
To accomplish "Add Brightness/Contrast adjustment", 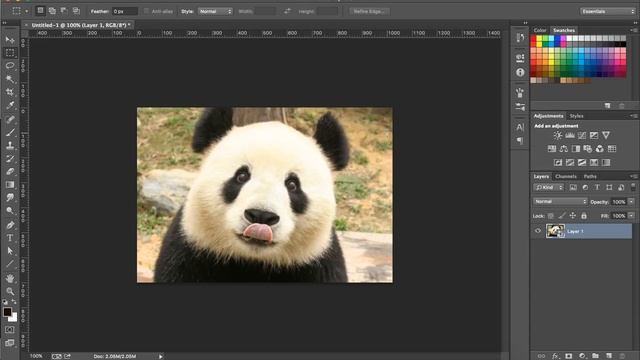I will [558, 136].
